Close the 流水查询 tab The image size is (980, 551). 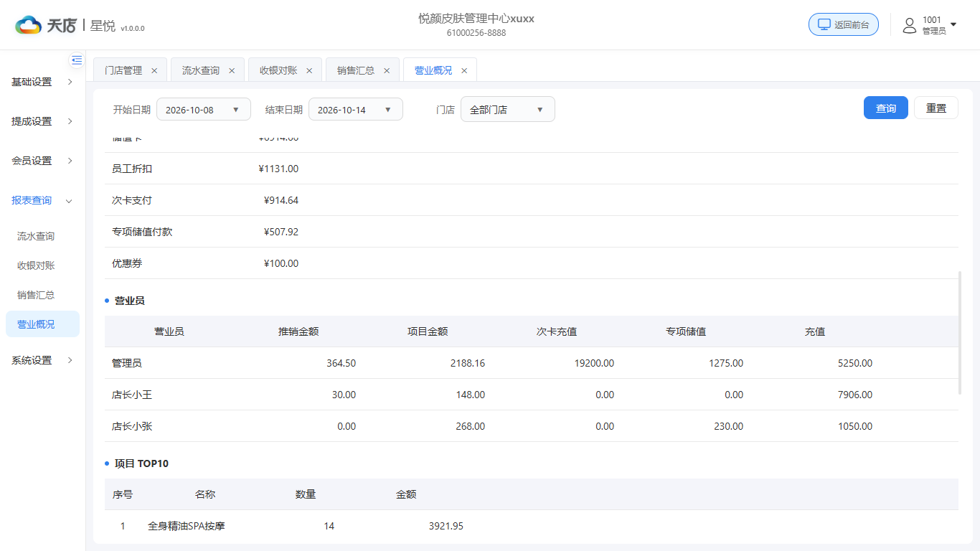click(232, 70)
